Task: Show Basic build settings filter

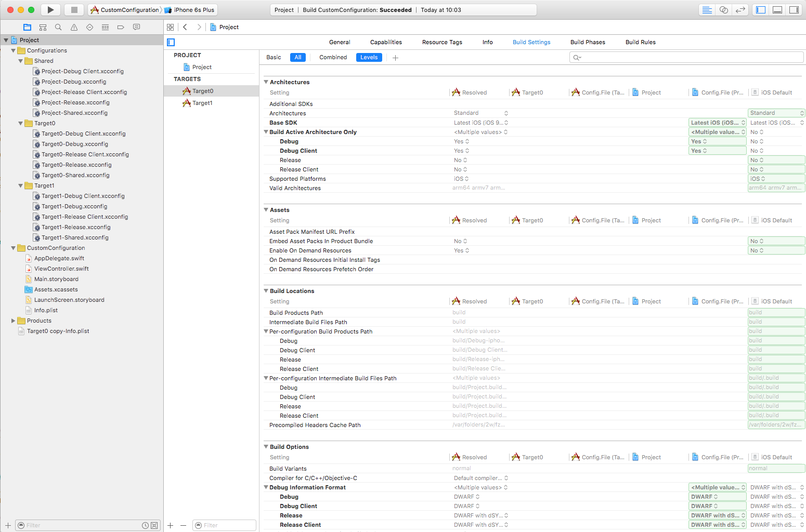Action: (x=274, y=58)
